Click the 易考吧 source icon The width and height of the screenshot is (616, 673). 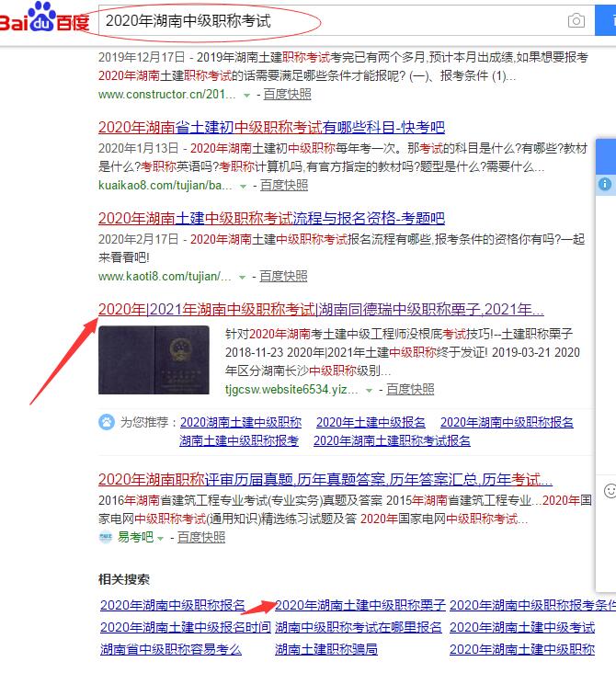[x=106, y=537]
